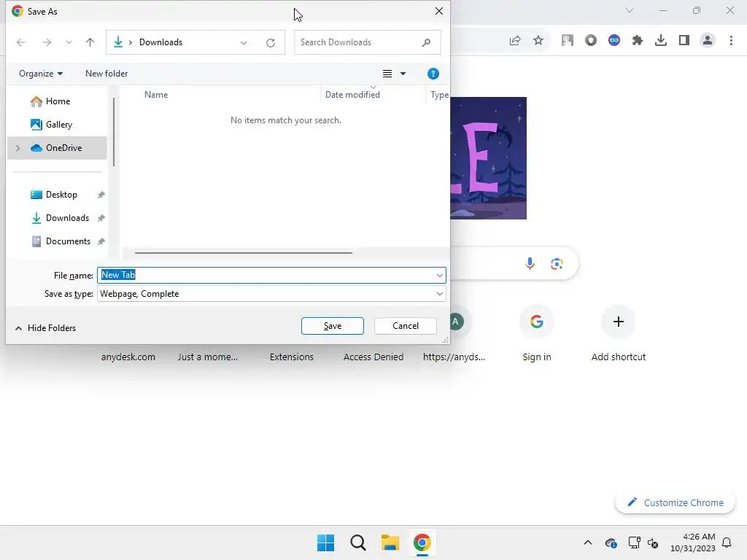Screen dimensions: 747x560
Task: Open Downloads in the sidebar
Action: click(57, 217)
